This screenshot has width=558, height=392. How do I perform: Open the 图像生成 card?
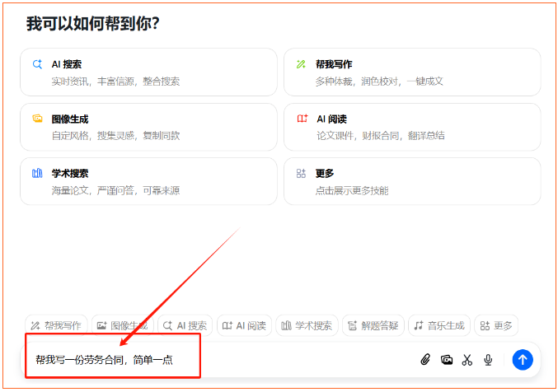pos(148,127)
